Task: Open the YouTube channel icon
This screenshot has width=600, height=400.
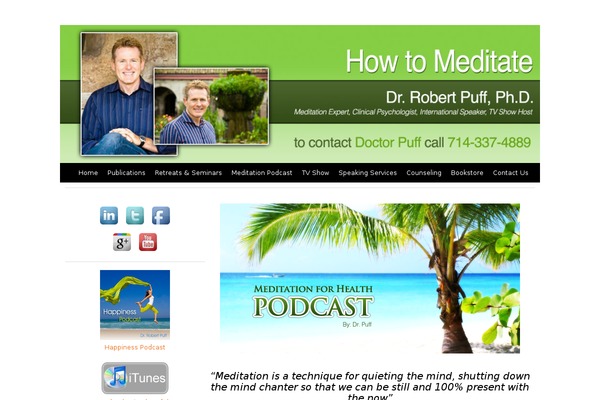Action: click(x=148, y=242)
